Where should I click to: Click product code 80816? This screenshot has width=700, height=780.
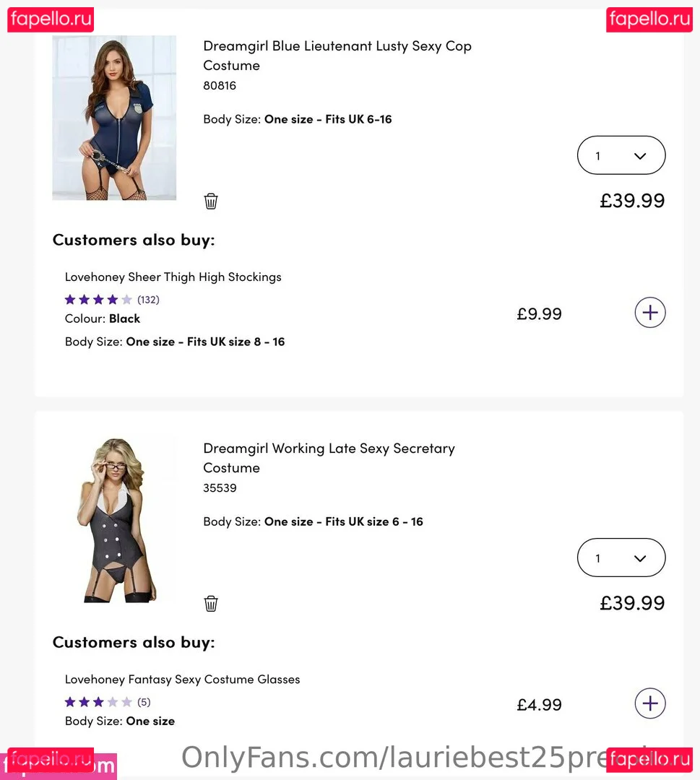click(x=220, y=85)
